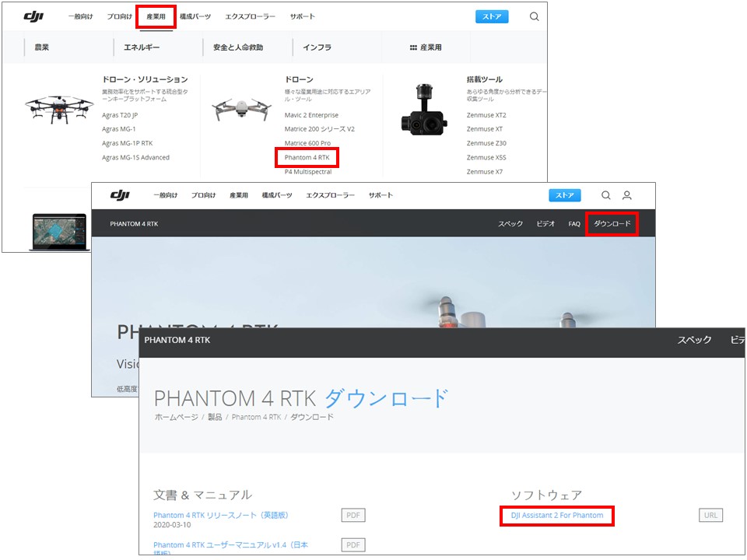Open プロ向け in the middle page navigation

click(x=203, y=195)
